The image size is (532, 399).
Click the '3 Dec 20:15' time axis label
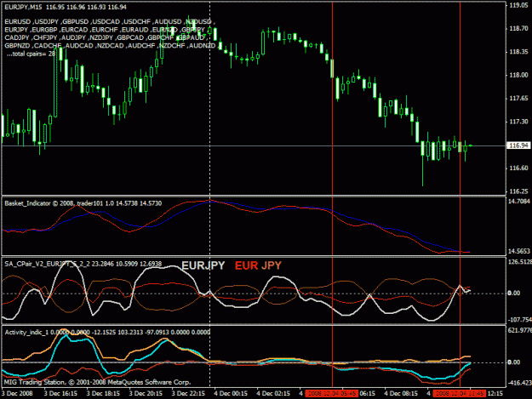[x=146, y=393]
